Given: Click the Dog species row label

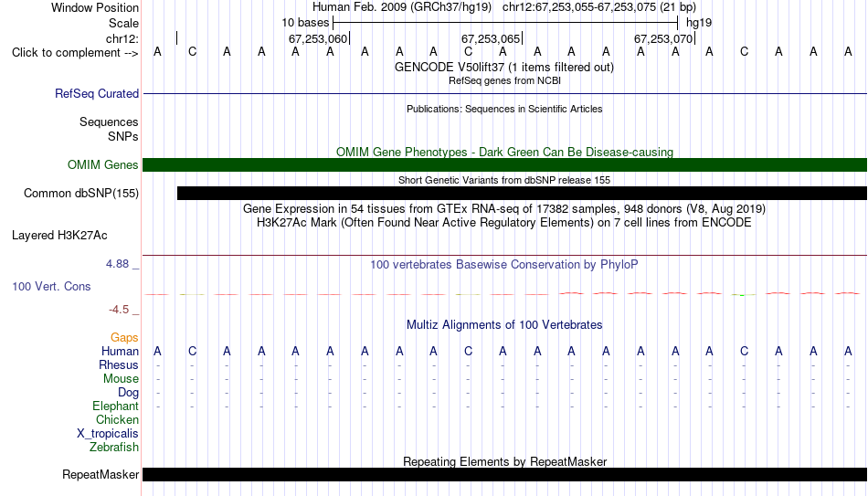Looking at the screenshot, I should pos(128,393).
